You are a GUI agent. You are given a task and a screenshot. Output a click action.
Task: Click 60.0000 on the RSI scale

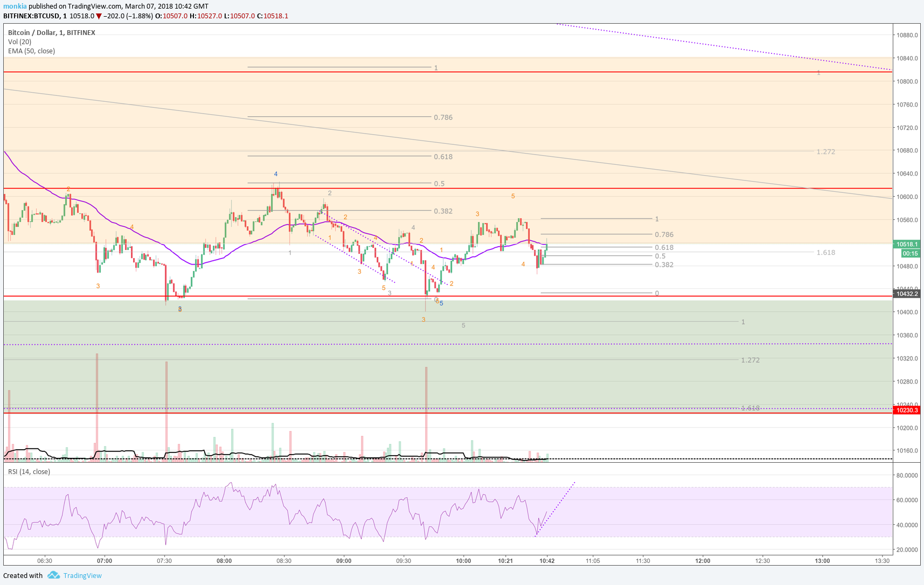click(907, 500)
